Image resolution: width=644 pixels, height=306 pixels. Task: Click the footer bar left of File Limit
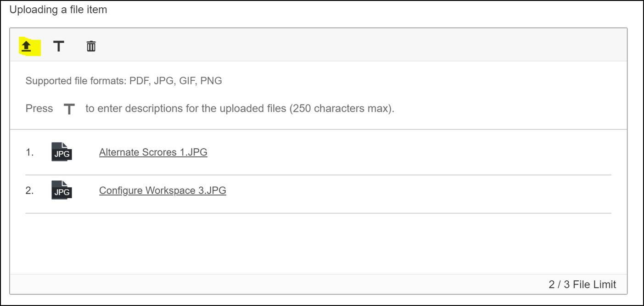[275, 284]
